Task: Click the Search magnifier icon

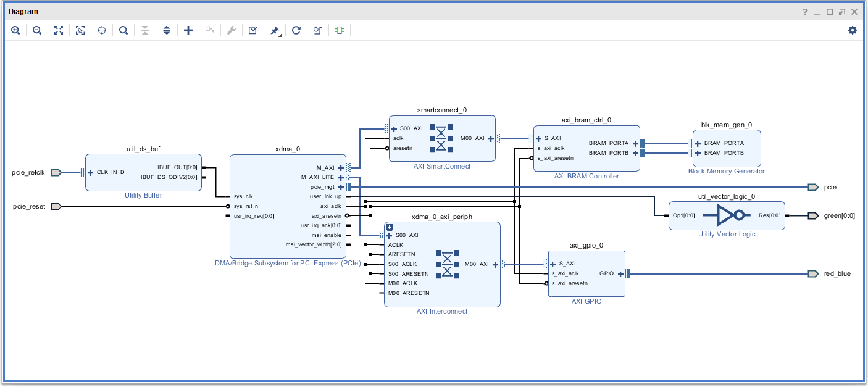Action: tap(123, 30)
